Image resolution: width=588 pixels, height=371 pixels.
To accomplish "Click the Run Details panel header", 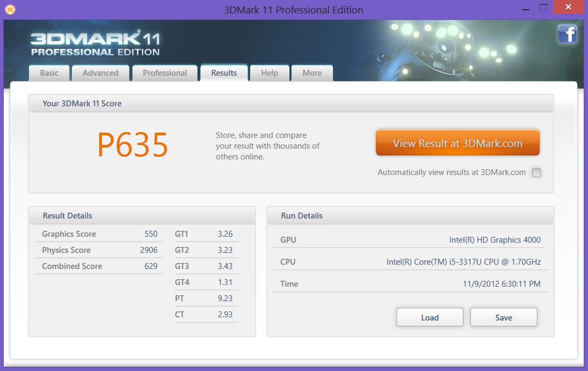I will [410, 216].
